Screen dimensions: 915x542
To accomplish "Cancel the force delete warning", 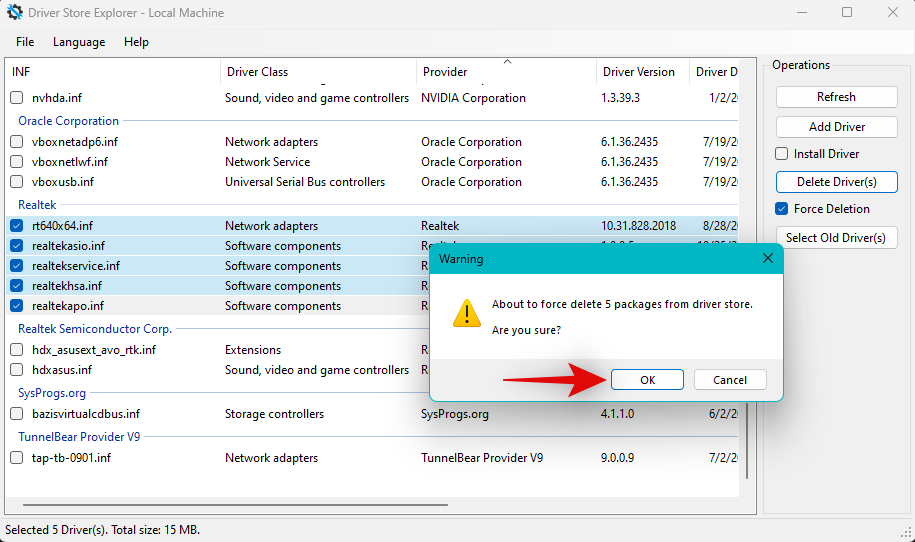I will click(x=729, y=380).
